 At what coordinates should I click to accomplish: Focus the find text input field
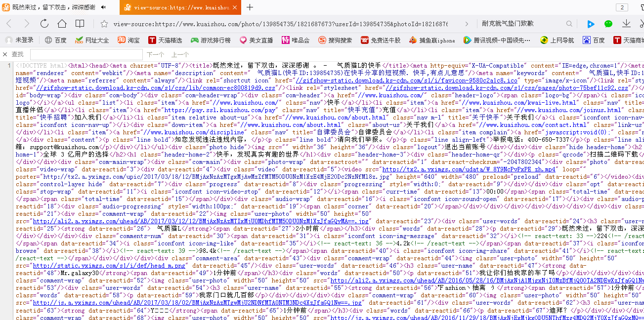[x=86, y=54]
